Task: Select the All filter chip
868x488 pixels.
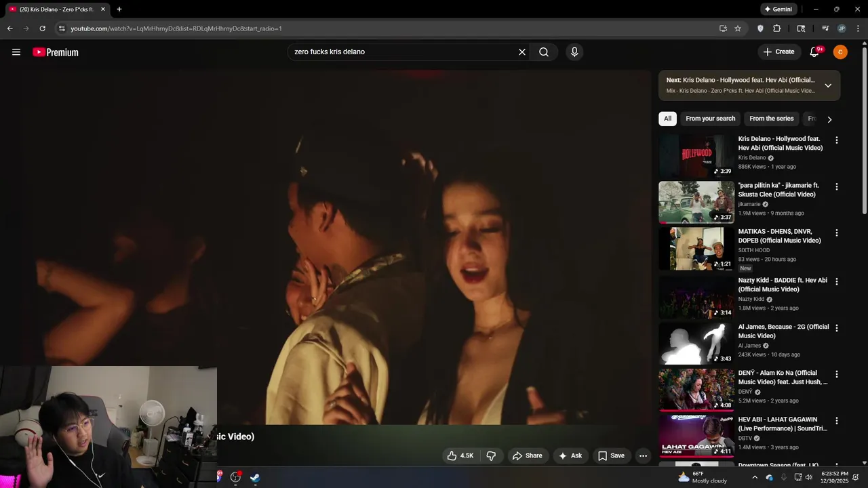Action: point(667,119)
